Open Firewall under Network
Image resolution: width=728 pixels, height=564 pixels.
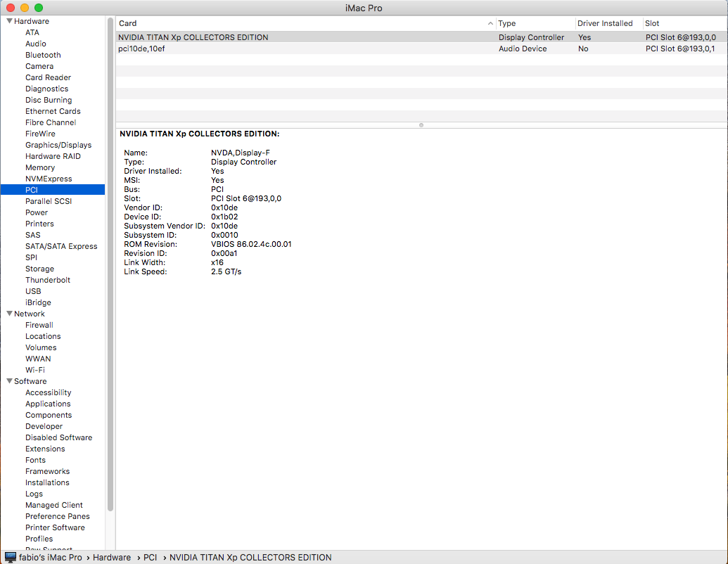[39, 325]
